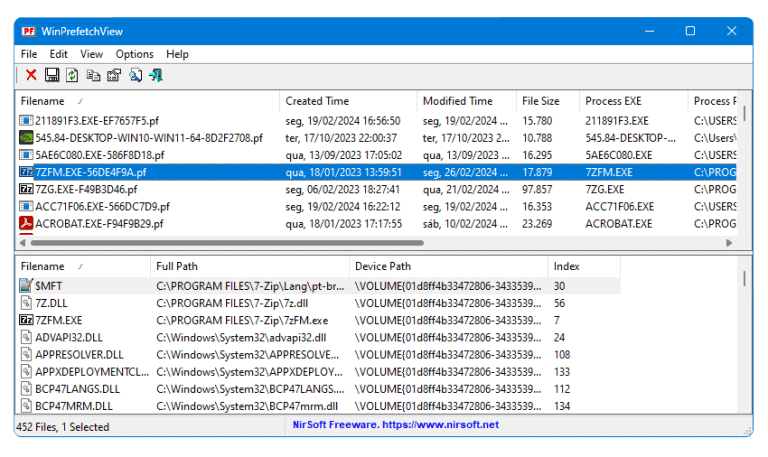The height and width of the screenshot is (457, 768).
Task: Click the Copy selected items toolbar icon
Action: (x=93, y=75)
